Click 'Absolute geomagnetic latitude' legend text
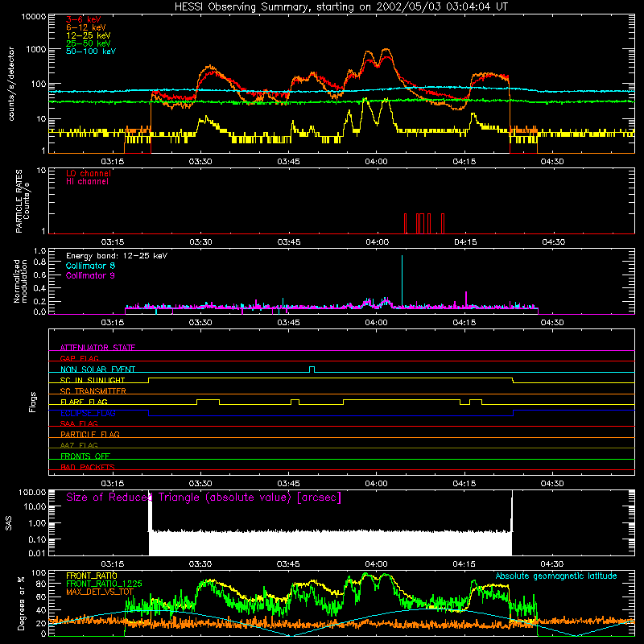 pyautogui.click(x=556, y=576)
